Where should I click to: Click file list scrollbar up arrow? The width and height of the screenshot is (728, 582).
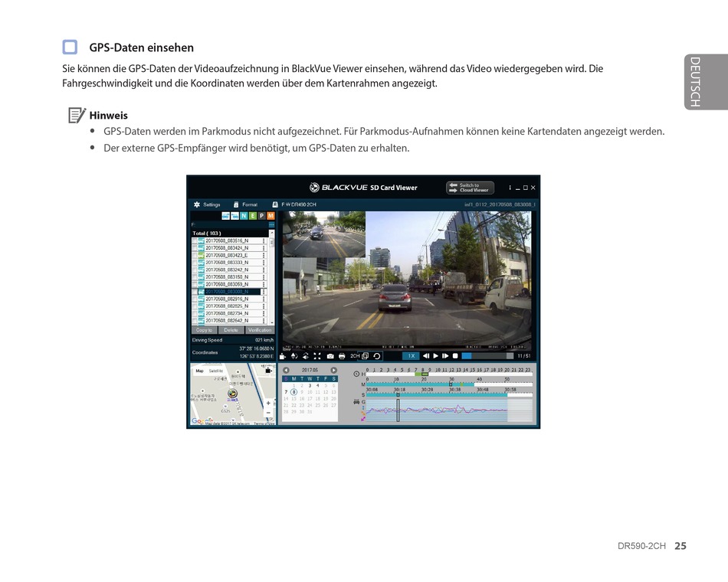[x=271, y=233]
